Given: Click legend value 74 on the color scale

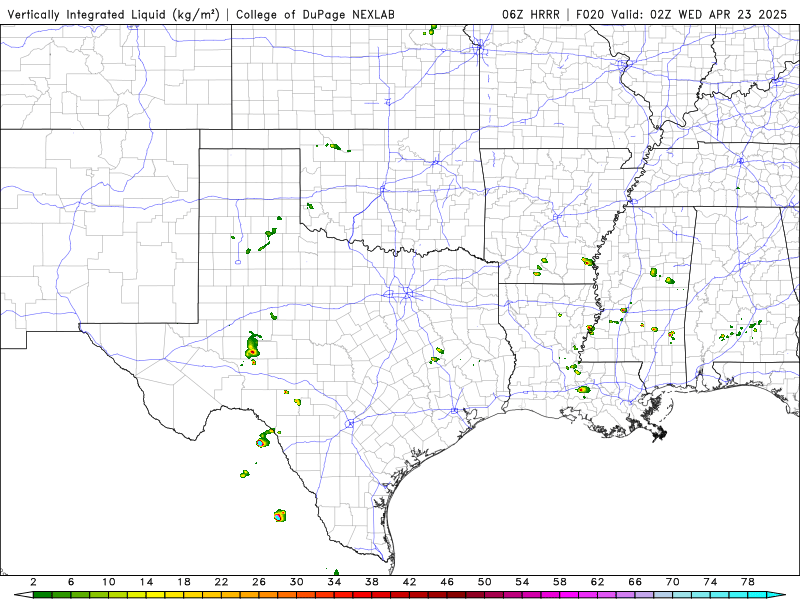Looking at the screenshot, I should coord(710,582).
